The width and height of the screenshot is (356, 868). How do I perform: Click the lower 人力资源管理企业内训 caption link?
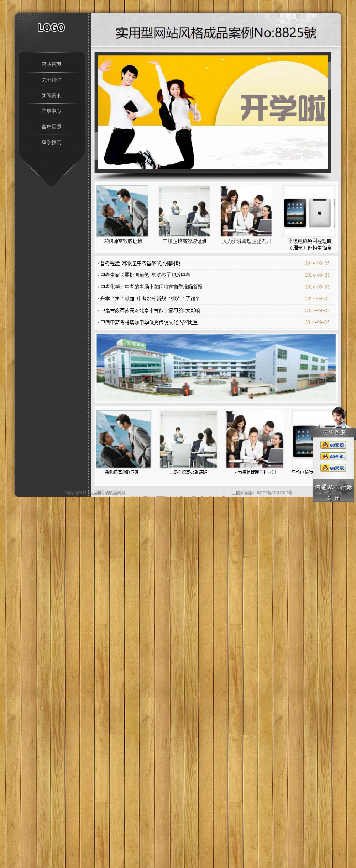[255, 472]
